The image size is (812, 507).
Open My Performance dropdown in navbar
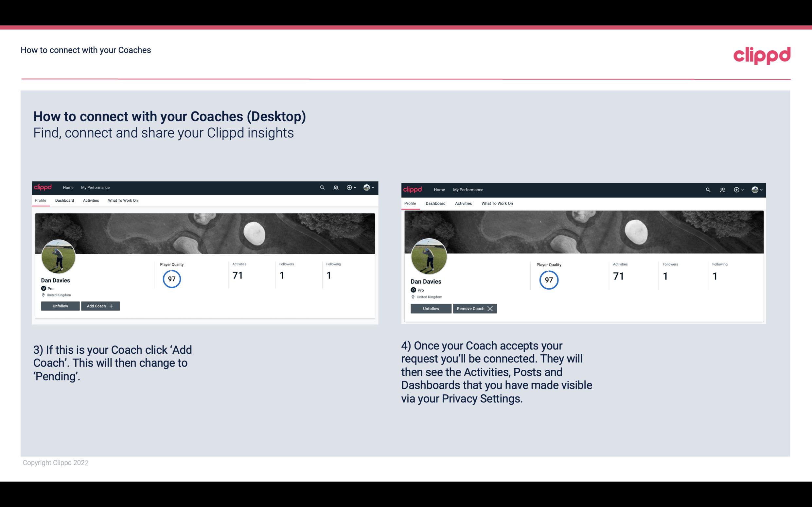pos(95,187)
